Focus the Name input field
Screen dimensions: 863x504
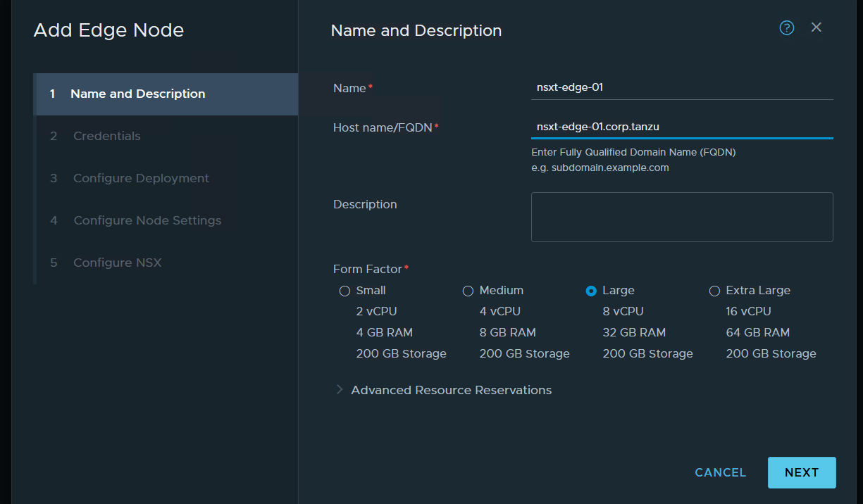pyautogui.click(x=681, y=88)
